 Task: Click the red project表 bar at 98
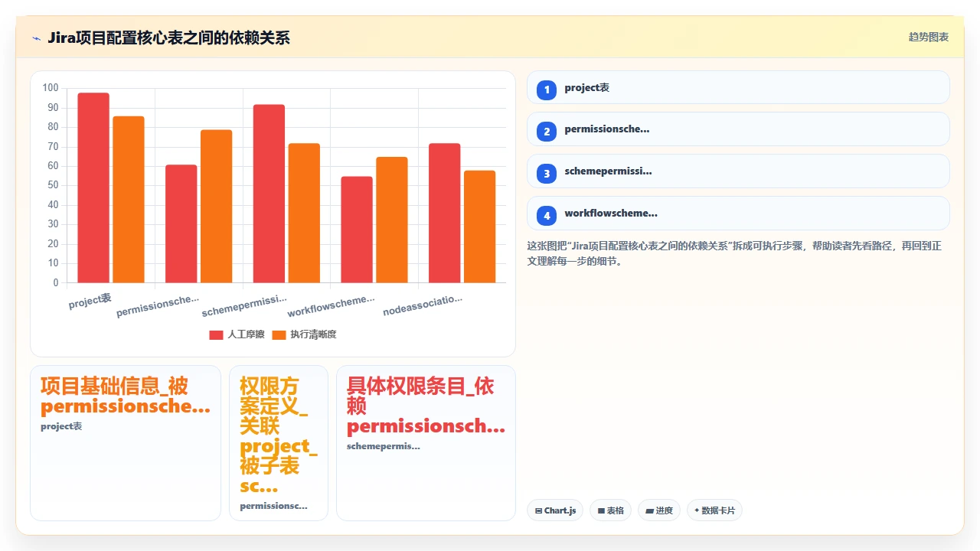(x=93, y=188)
